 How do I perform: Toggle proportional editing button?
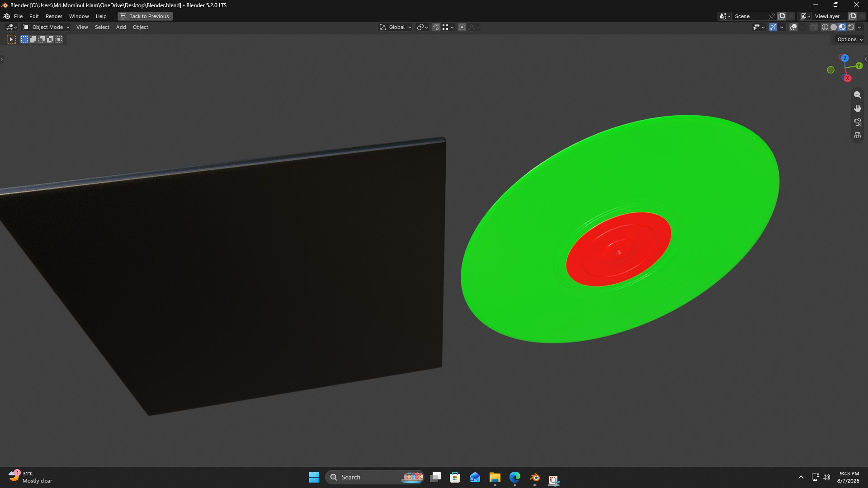tap(462, 28)
